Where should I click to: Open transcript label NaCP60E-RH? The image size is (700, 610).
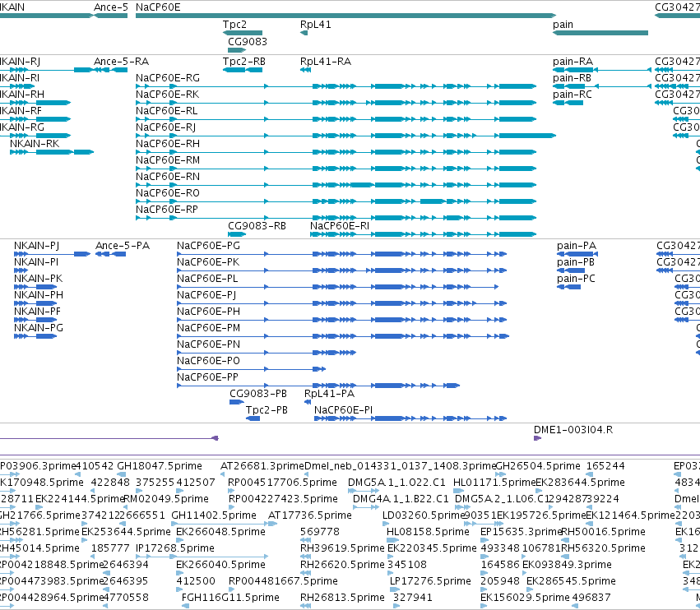click(x=168, y=144)
